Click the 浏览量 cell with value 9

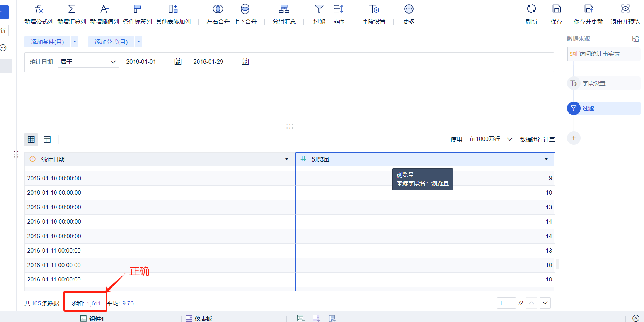[425, 178]
